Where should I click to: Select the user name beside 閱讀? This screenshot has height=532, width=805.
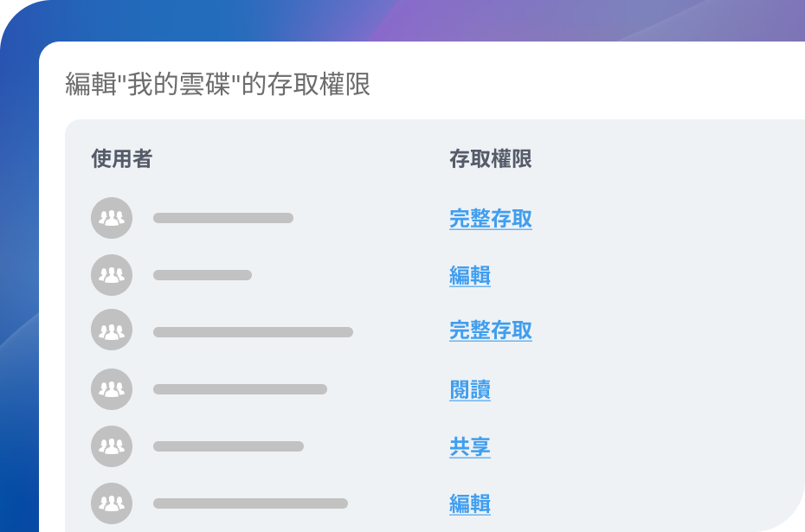coord(240,389)
